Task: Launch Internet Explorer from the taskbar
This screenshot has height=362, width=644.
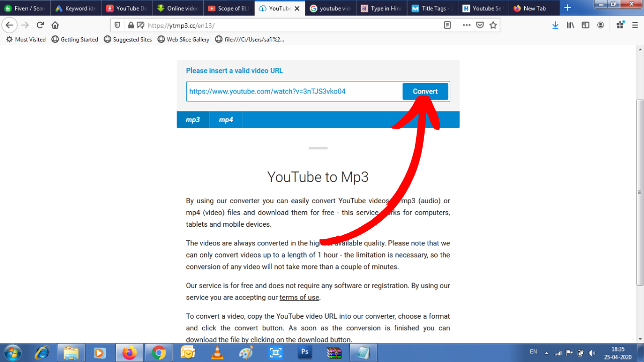Action: 42,353
